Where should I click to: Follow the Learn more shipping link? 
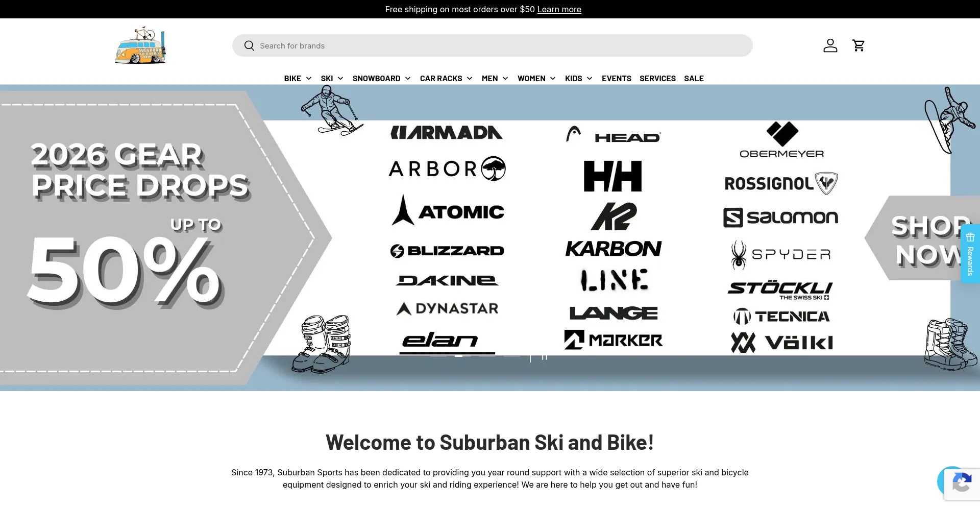pyautogui.click(x=559, y=9)
